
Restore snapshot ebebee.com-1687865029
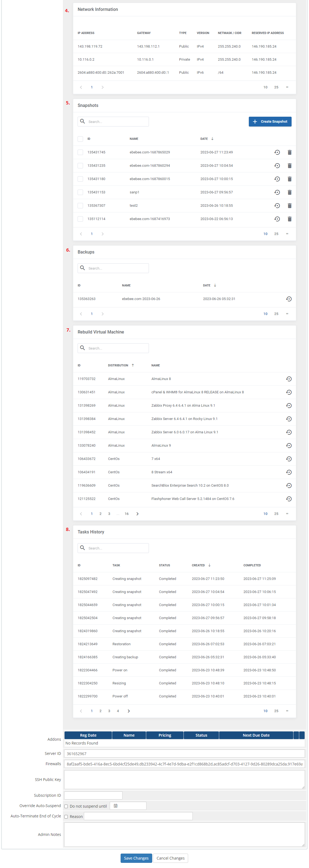(x=277, y=152)
